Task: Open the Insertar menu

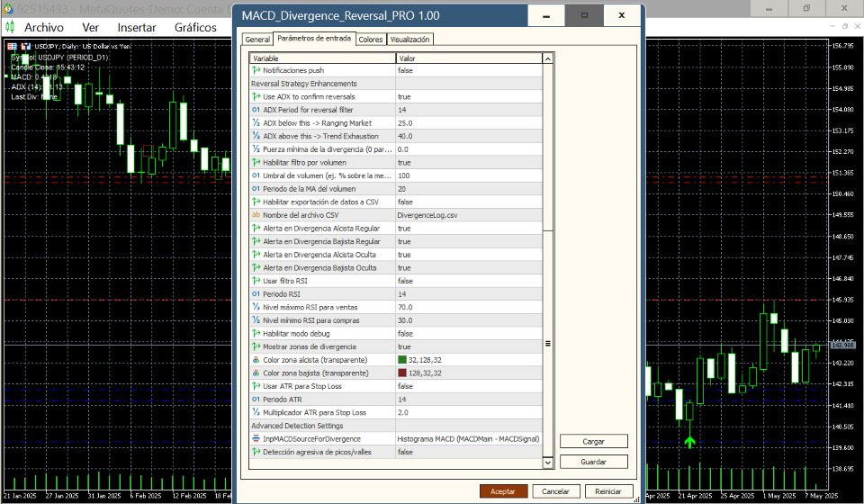Action: coord(137,27)
